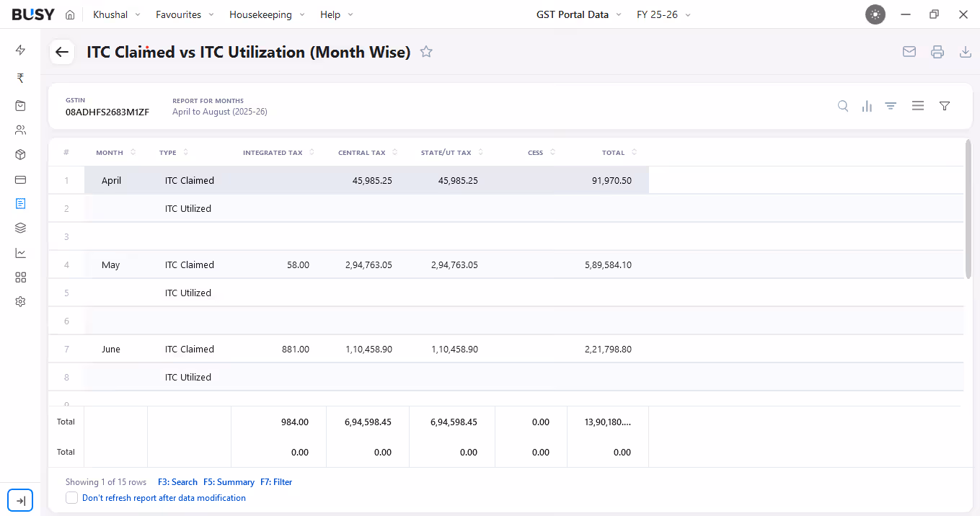Open the sort lines icon in report toolbar
The height and width of the screenshot is (516, 980).
(891, 106)
